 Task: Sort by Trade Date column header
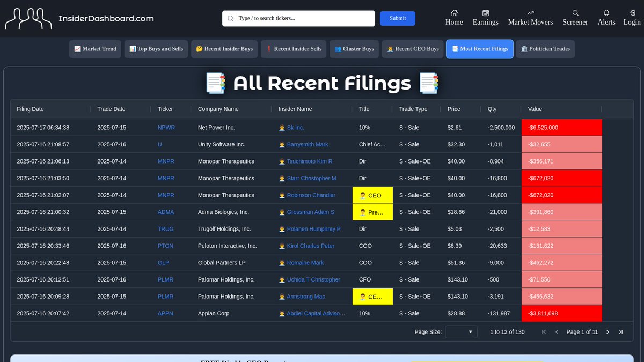(x=111, y=109)
